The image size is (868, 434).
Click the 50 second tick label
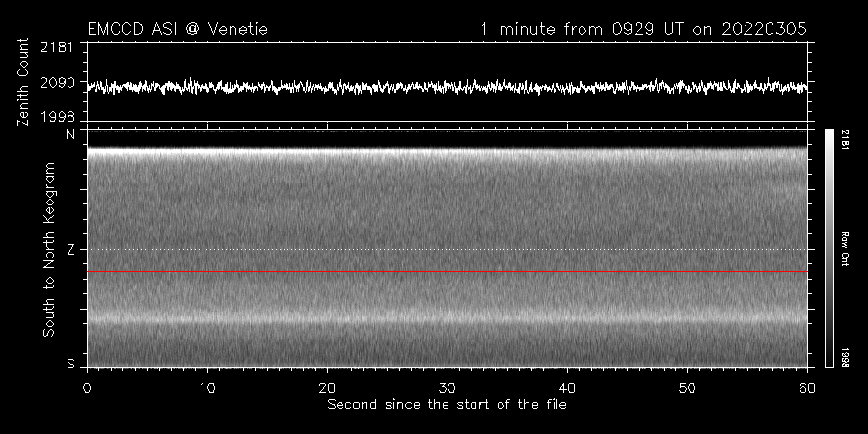pos(688,388)
